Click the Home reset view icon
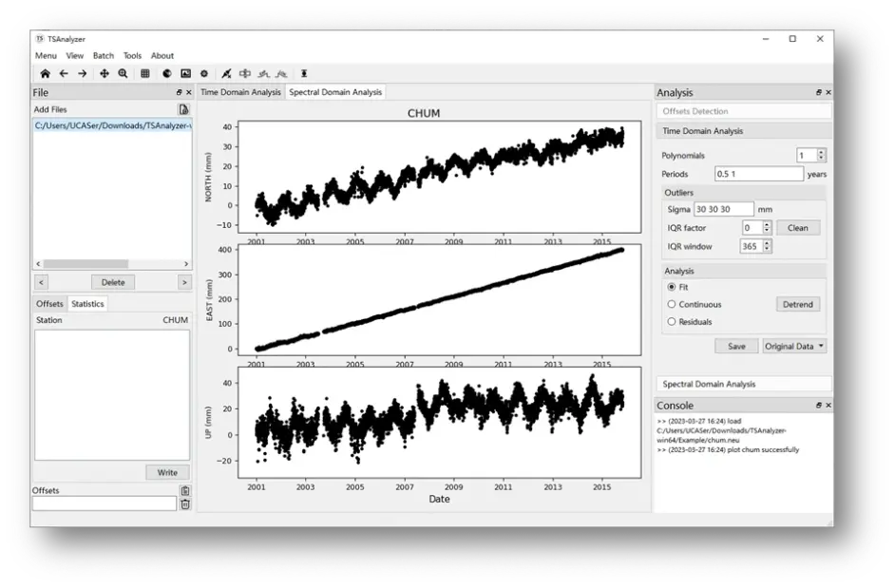This screenshot has height=588, width=895. tap(45, 74)
